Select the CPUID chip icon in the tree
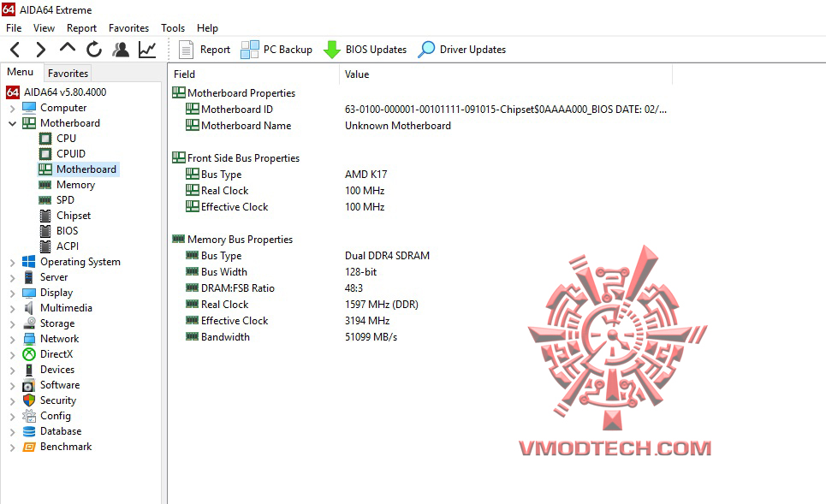The width and height of the screenshot is (826, 504). coord(45,154)
